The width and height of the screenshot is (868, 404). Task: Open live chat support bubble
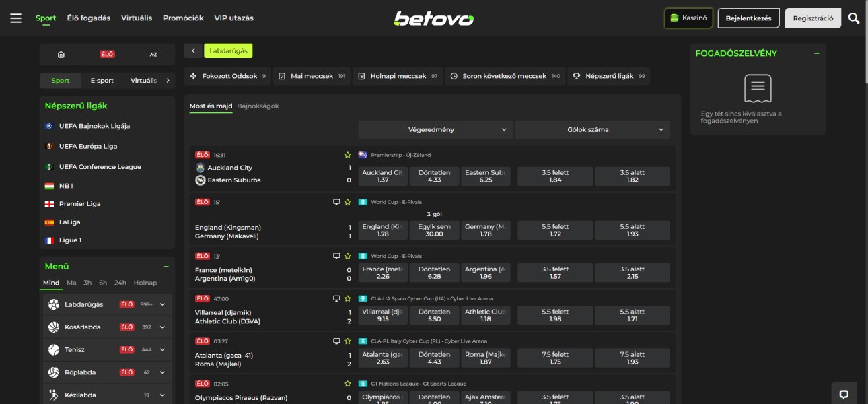pyautogui.click(x=844, y=394)
